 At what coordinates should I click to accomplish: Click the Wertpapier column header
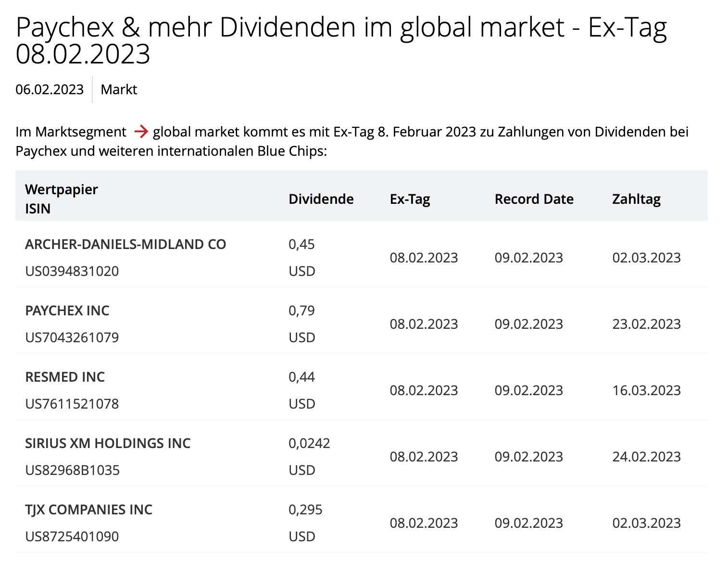coord(61,189)
